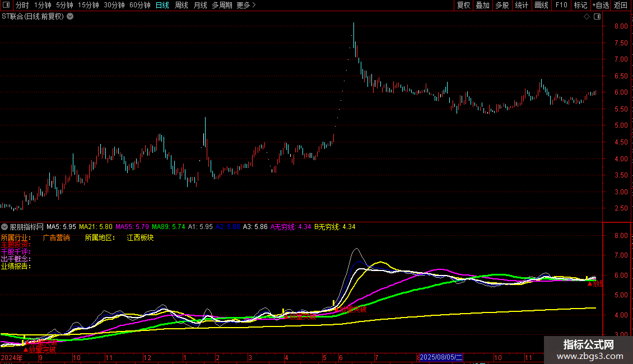633x364 pixels.
Task: Click the 业绩报告: label
Action: (x=16, y=267)
